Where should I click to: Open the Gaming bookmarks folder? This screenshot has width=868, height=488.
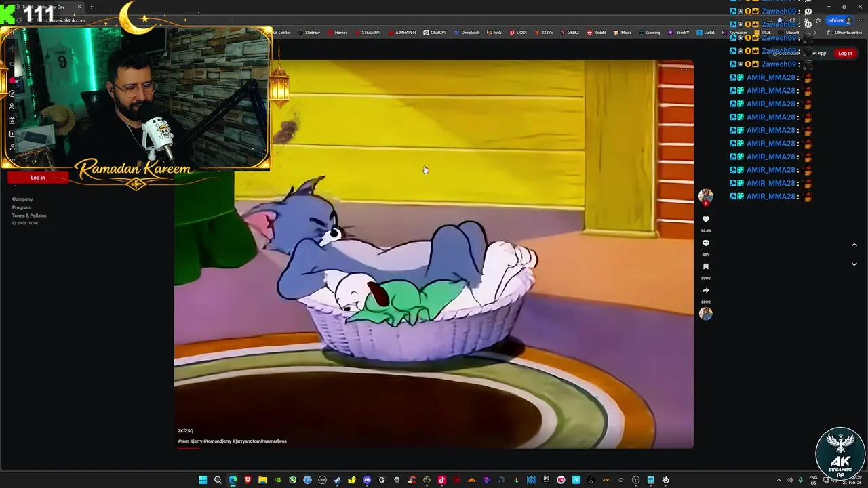(x=649, y=33)
